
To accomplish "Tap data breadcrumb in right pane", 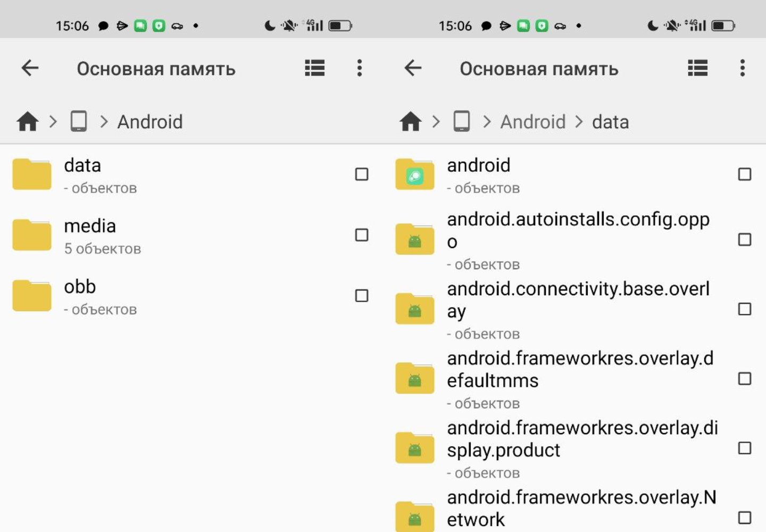I will pyautogui.click(x=611, y=122).
